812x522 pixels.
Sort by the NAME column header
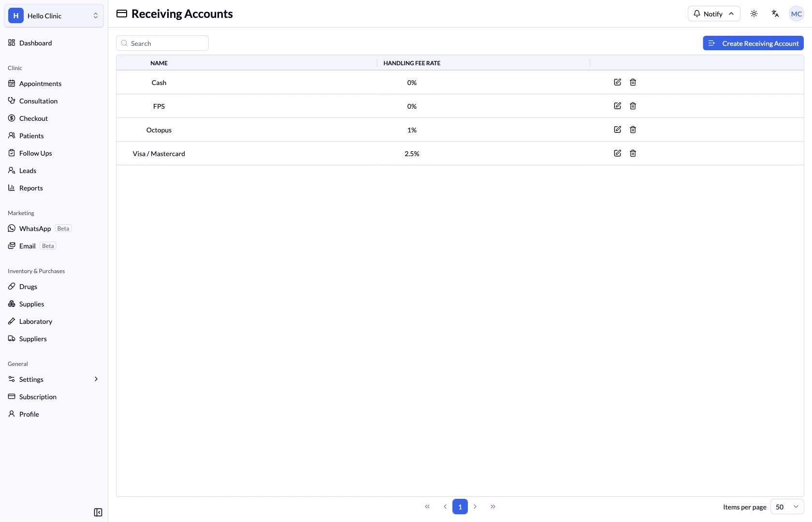159,63
